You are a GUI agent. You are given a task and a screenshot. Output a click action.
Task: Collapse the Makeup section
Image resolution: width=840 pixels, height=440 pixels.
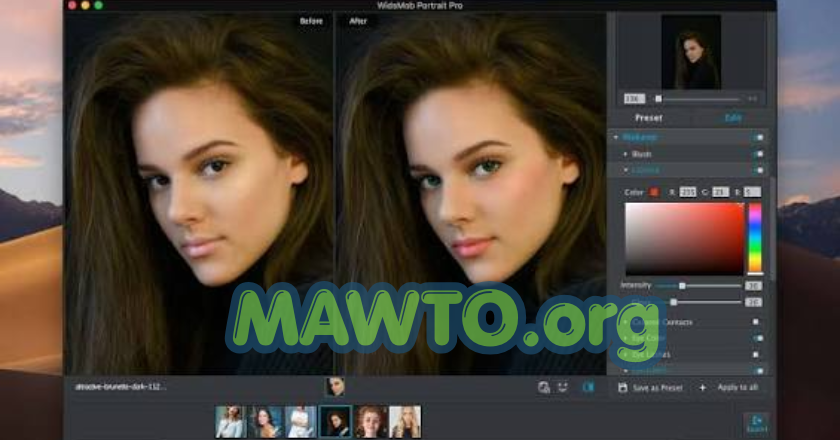(x=616, y=138)
